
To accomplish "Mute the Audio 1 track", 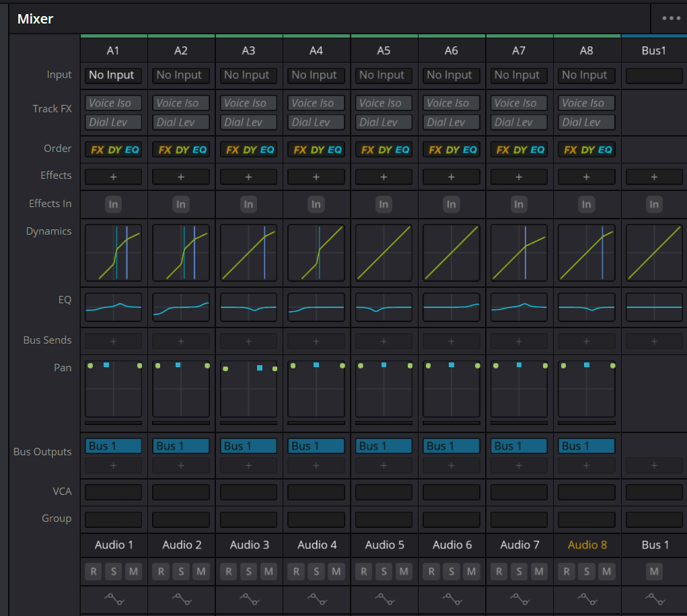I will [133, 572].
